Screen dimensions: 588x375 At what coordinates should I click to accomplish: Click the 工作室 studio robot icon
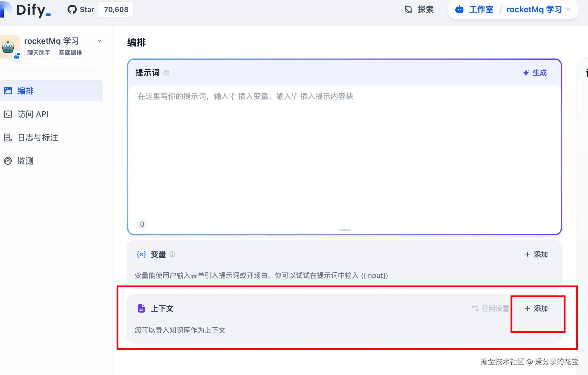(460, 10)
